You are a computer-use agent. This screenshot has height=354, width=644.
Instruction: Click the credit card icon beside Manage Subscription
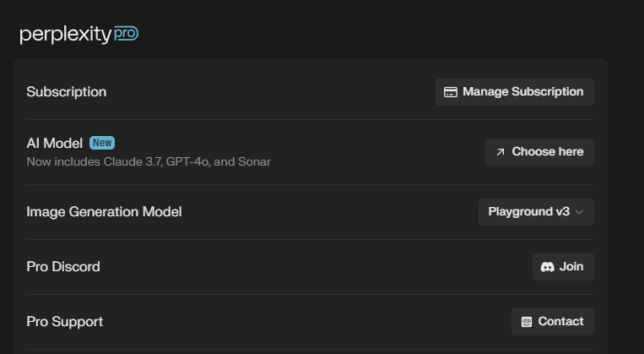click(x=450, y=92)
